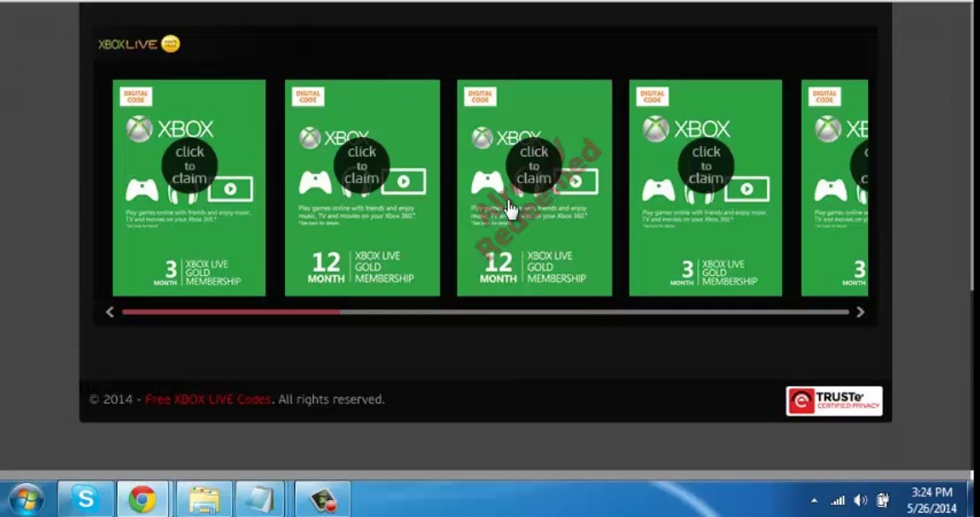The width and height of the screenshot is (980, 517).
Task: Open the network signal tray icon
Action: click(x=837, y=500)
